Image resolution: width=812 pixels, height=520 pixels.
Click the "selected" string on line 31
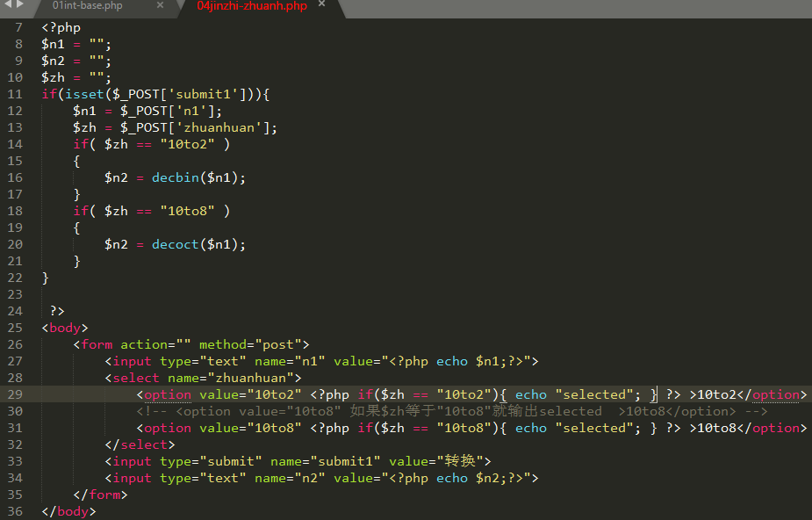[594, 428]
